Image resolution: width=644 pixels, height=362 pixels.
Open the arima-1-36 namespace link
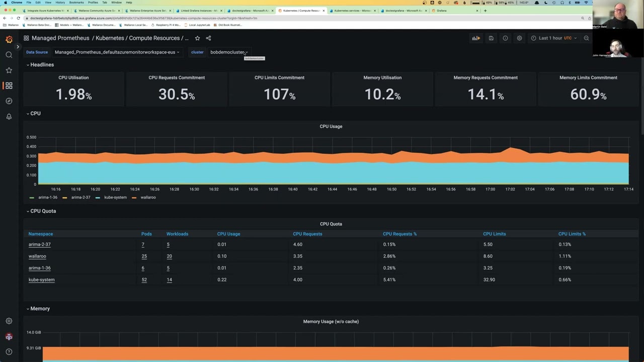click(x=40, y=268)
